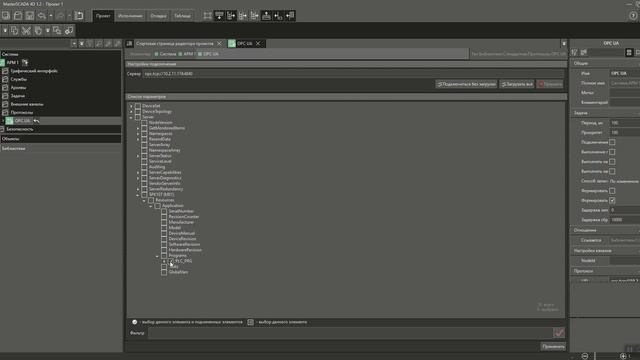This screenshot has width=640, height=360.
Task: Close the OPC UA document tab
Action: click(258, 43)
